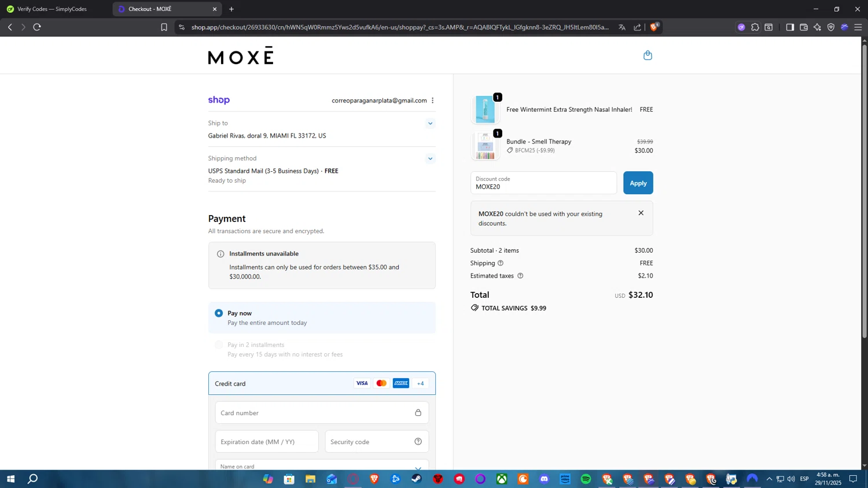This screenshot has height=488, width=868.
Task: Bookmark this page with the bookmark icon
Action: [164, 27]
